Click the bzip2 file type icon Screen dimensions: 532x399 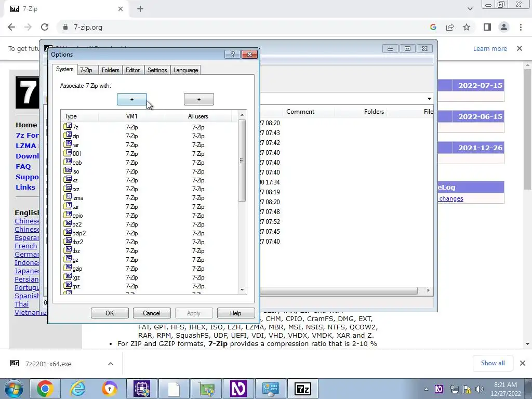coord(68,232)
